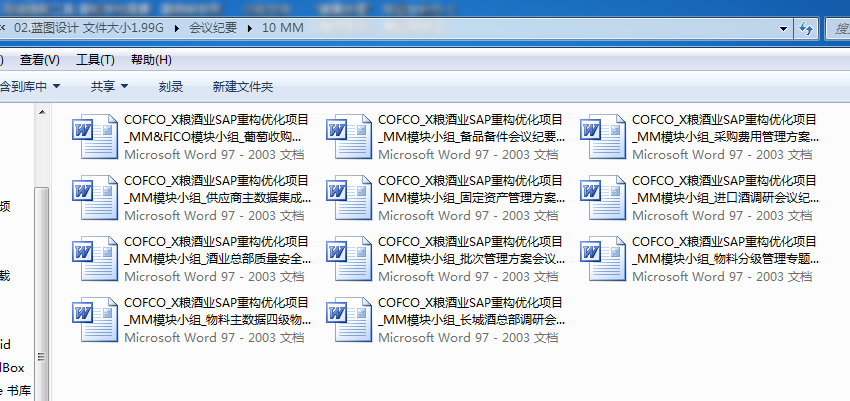
Task: Expand breadcrumb arrow after 02.蓝图设计 folder
Action: pyautogui.click(x=177, y=28)
